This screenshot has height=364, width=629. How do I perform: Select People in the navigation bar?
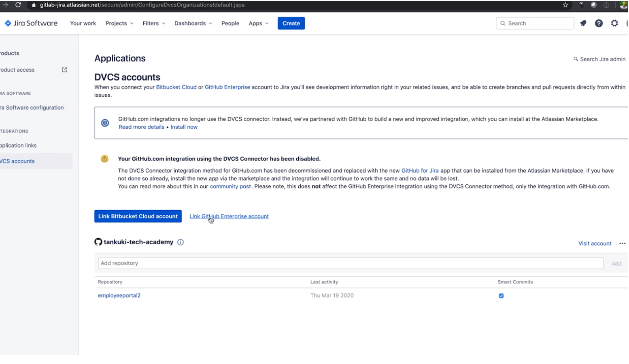pyautogui.click(x=230, y=23)
